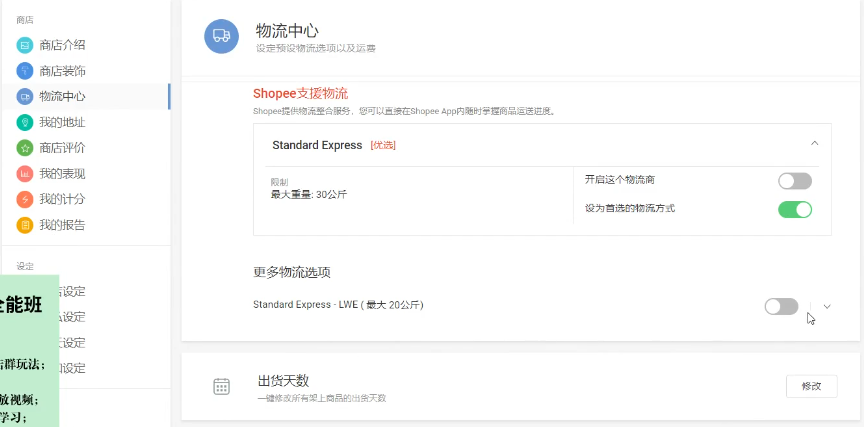Enable the 开启这个物流商 toggle
This screenshot has width=864, height=427.
click(795, 181)
